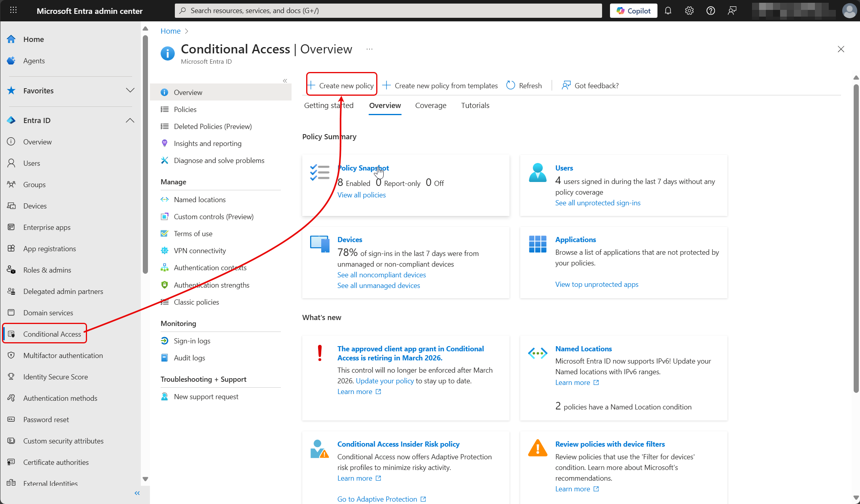Open Sign-in logs under Monitoring
Screen dimensions: 860x504
coord(192,341)
